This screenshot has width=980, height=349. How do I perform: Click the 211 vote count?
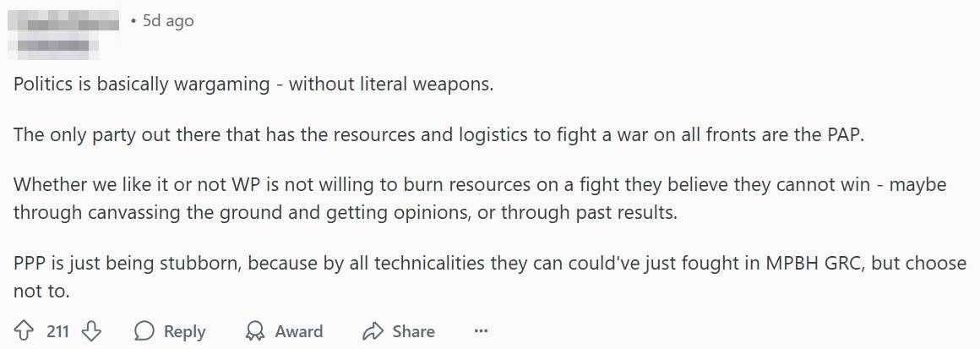tap(57, 331)
